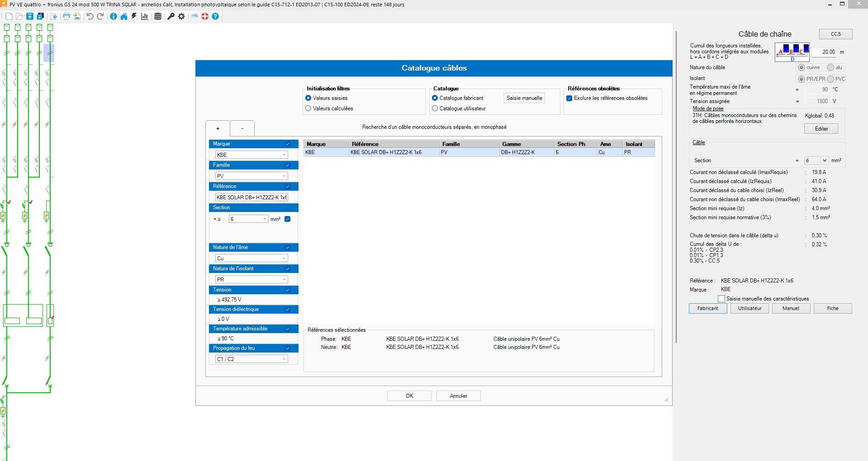
Task: Click the Annuler button
Action: (x=459, y=396)
